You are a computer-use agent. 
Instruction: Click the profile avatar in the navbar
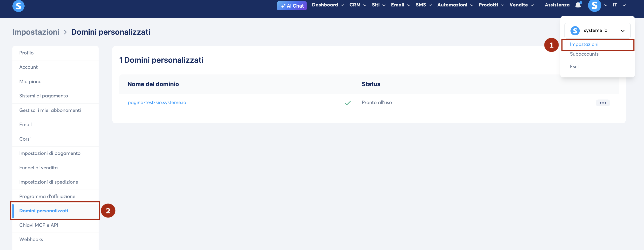(x=595, y=5)
